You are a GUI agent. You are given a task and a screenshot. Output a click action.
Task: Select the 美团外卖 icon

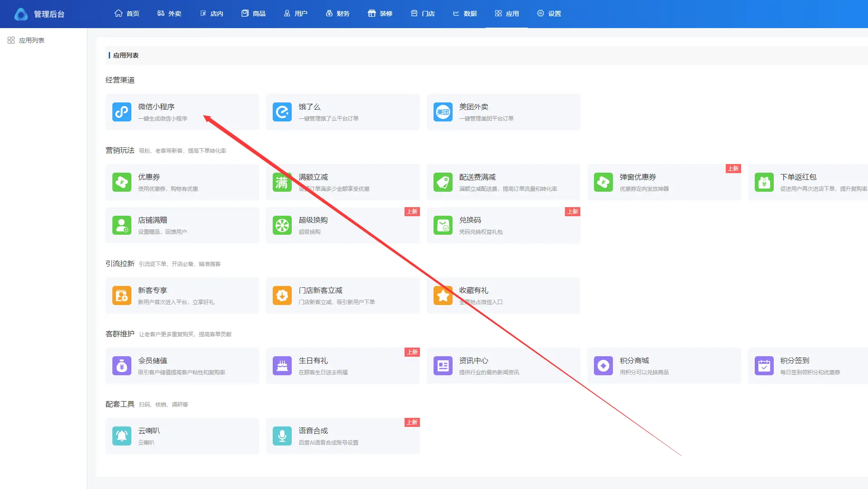(443, 112)
